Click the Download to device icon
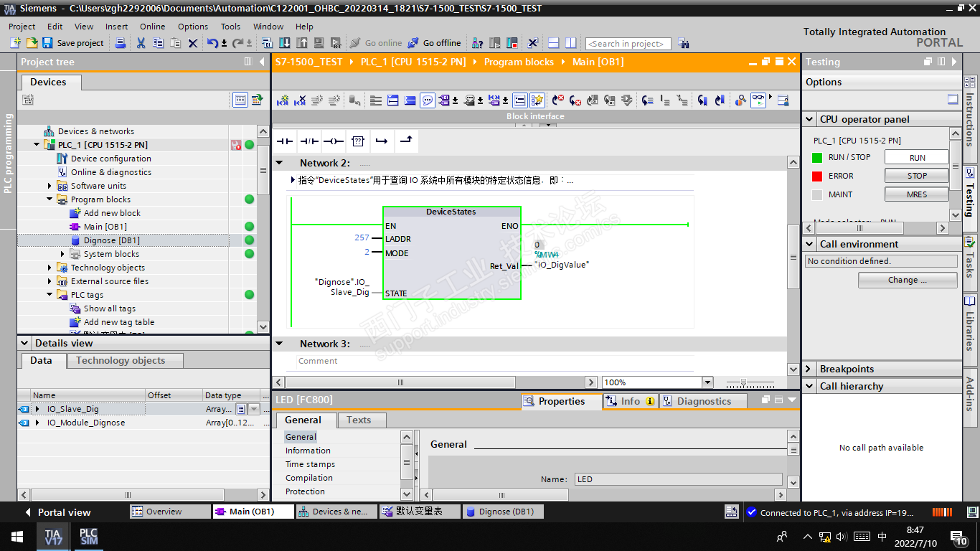This screenshot has width=980, height=551. coord(285,43)
